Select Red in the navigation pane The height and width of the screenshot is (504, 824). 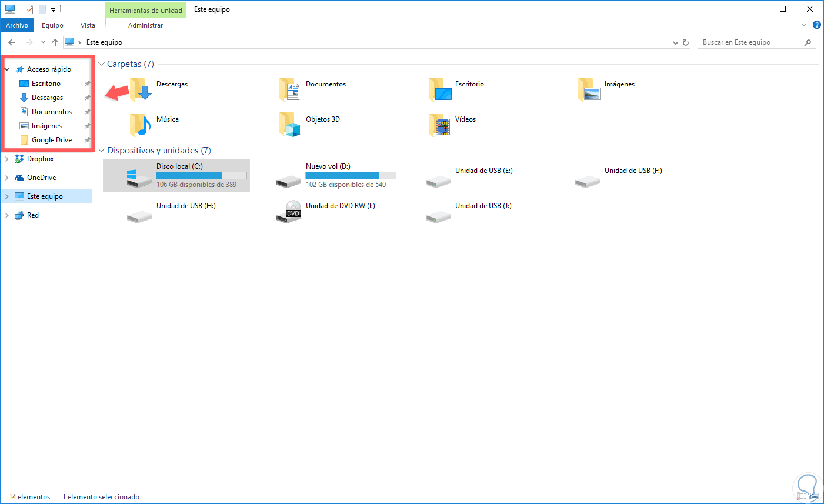pos(33,215)
